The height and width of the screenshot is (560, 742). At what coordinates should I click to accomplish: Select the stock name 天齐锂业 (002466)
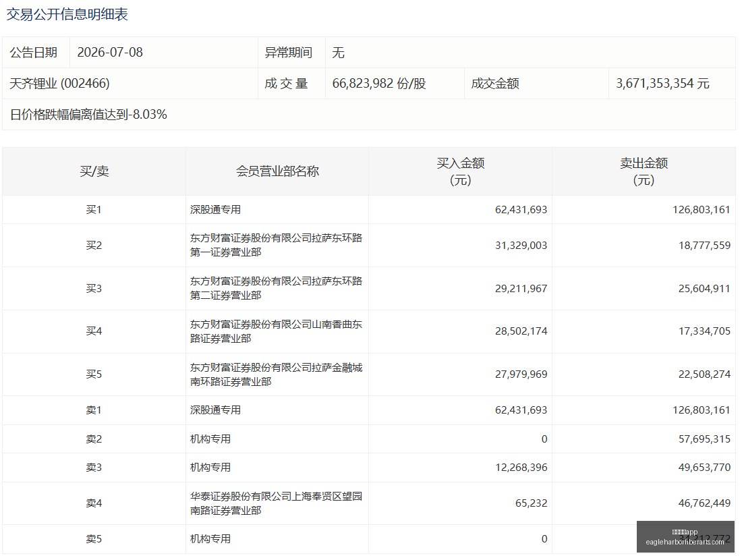tap(59, 83)
